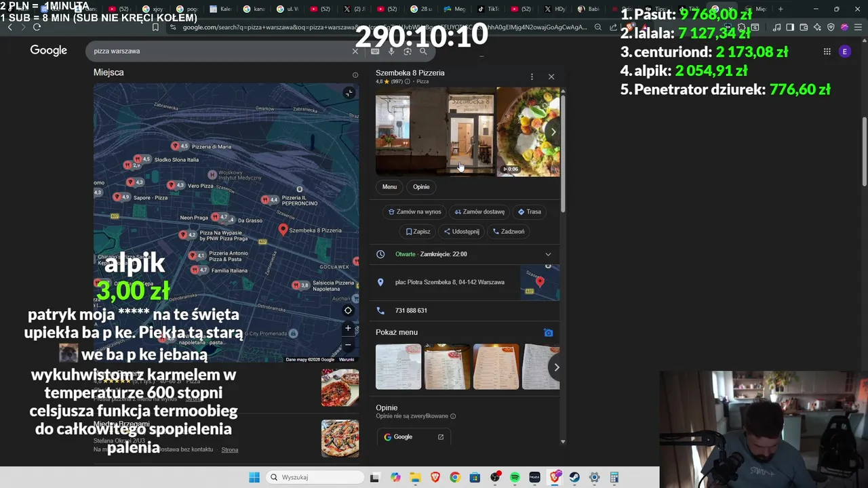This screenshot has height=488, width=868.
Task: Click address plac Piotra Szembeka 8
Action: (450, 282)
